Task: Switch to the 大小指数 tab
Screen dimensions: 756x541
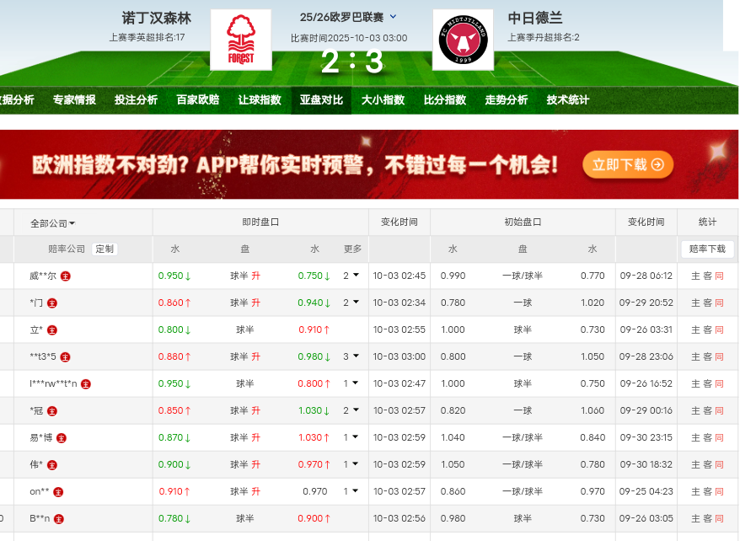Action: point(383,99)
